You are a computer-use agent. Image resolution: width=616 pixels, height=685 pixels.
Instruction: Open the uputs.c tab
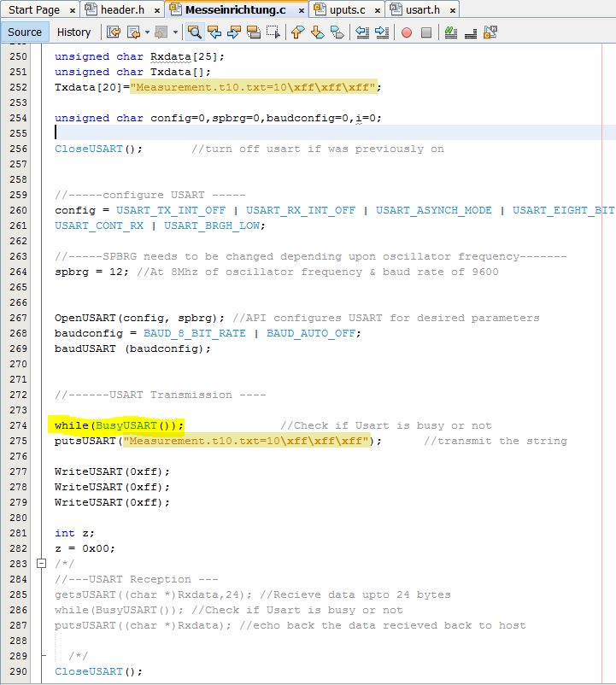(348, 9)
